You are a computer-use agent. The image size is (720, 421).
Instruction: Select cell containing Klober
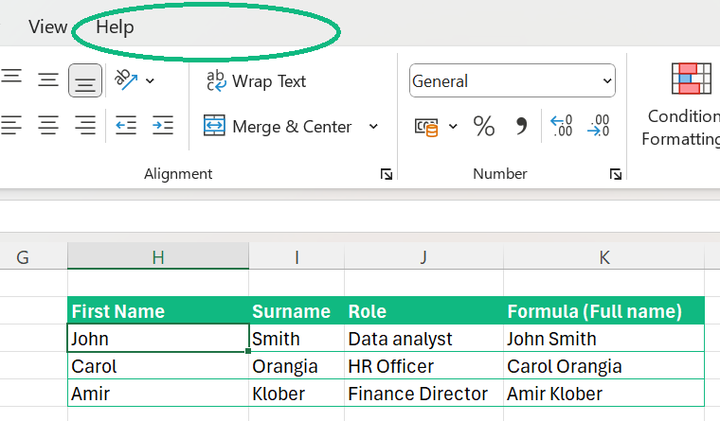point(297,393)
